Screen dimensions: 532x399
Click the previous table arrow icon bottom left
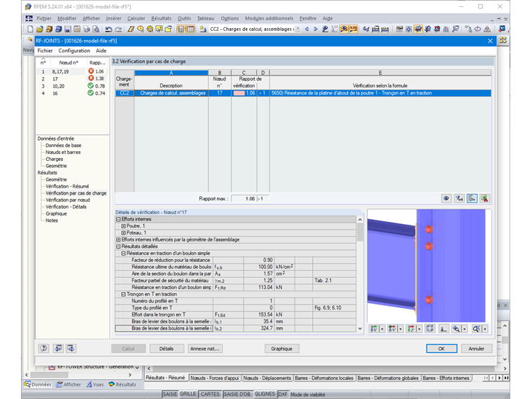pyautogui.click(x=58, y=348)
